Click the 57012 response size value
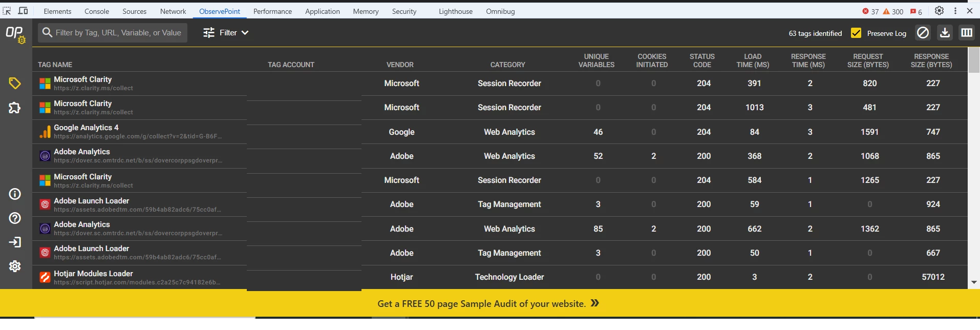 [x=933, y=277]
